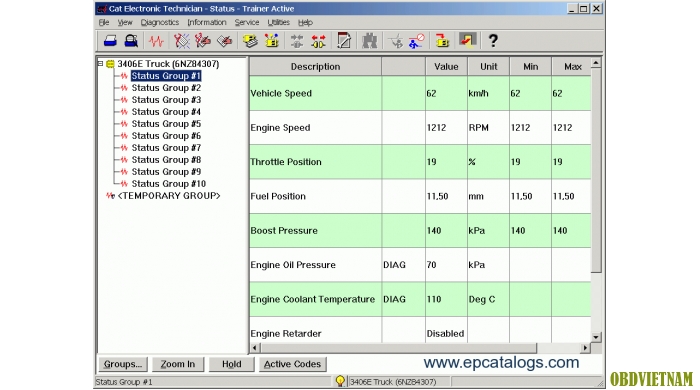The image size is (700, 390).
Task: Click the Description column header
Action: tap(315, 66)
